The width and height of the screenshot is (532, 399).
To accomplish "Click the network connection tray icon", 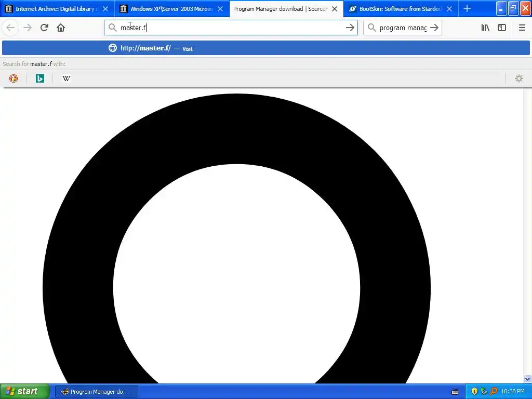I will click(484, 392).
